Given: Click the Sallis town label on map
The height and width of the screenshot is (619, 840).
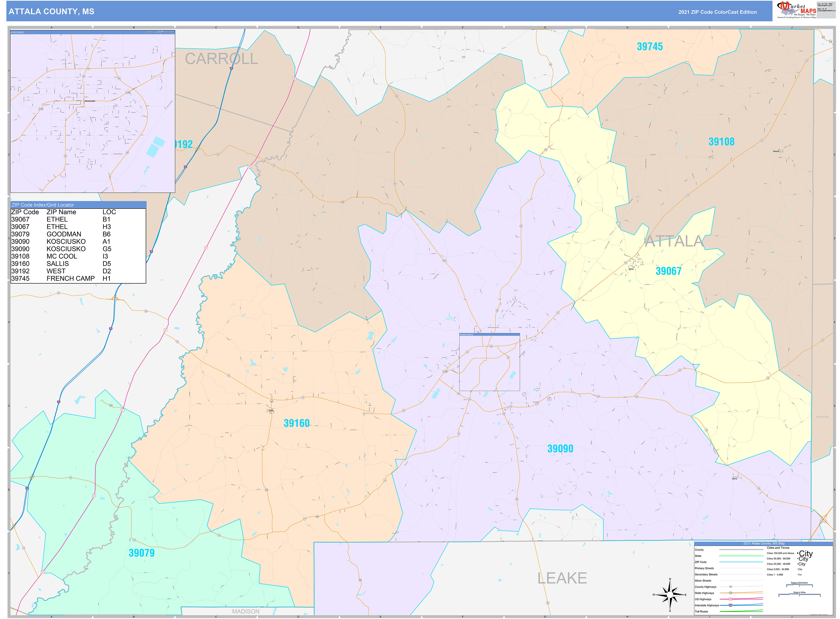Looking at the screenshot, I should 271,411.
